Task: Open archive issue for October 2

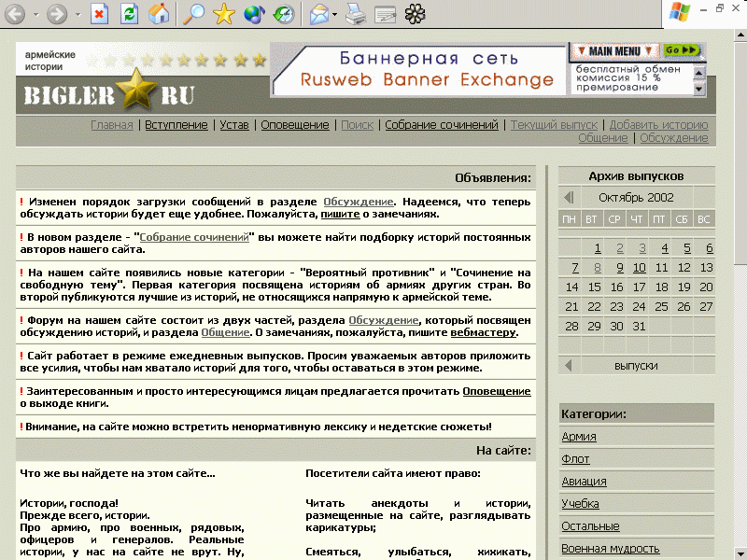Action: pyautogui.click(x=620, y=248)
